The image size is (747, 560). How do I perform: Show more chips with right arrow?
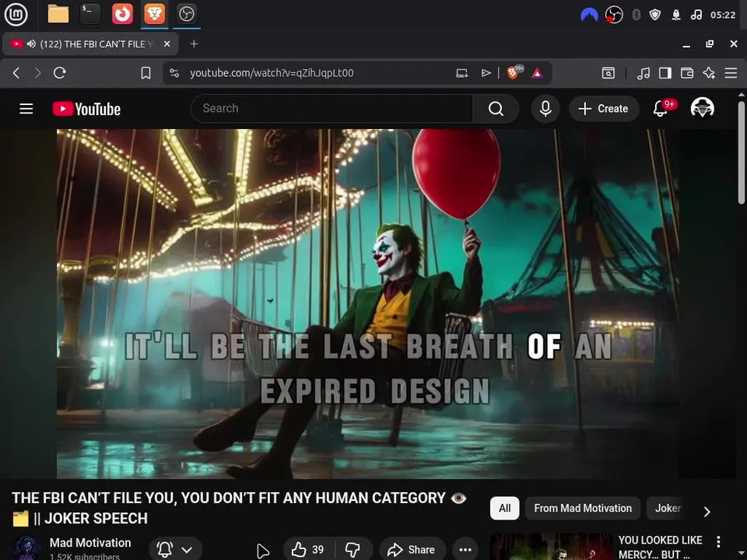[x=707, y=512]
